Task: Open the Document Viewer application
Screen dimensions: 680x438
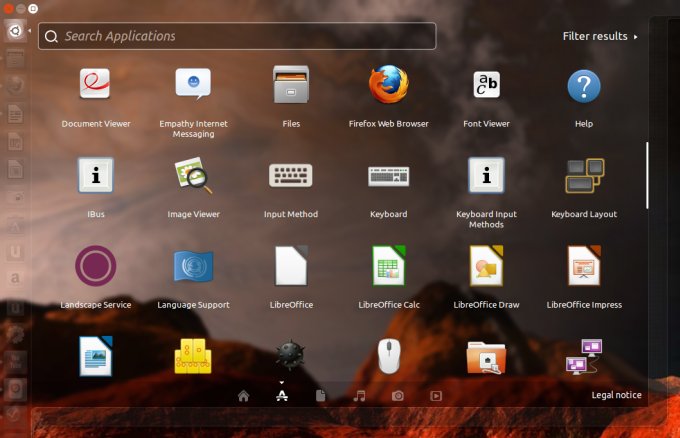Action: tap(96, 85)
